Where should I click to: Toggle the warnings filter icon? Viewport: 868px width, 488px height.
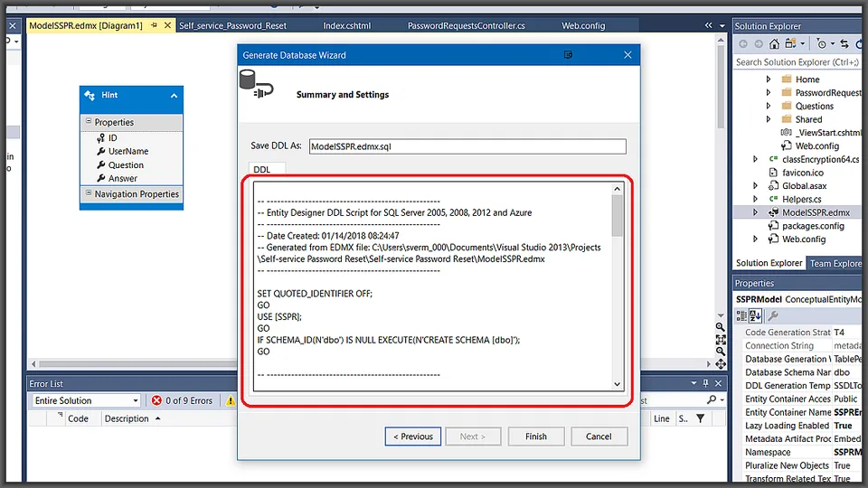click(x=231, y=400)
